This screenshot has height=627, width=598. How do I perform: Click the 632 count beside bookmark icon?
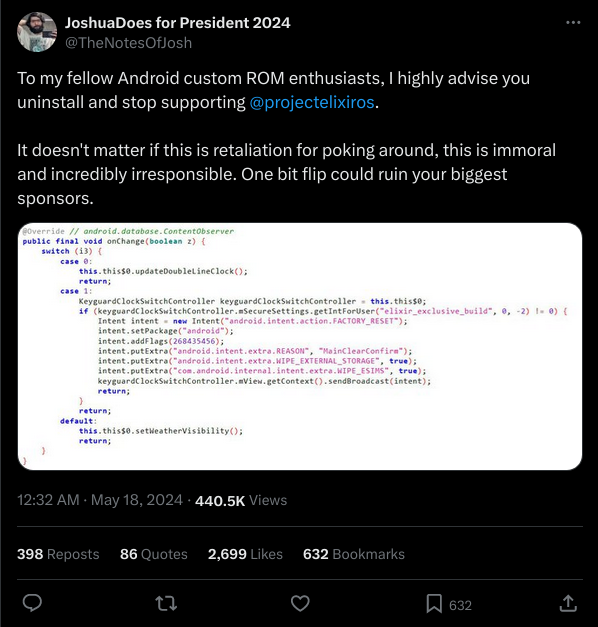tap(460, 605)
